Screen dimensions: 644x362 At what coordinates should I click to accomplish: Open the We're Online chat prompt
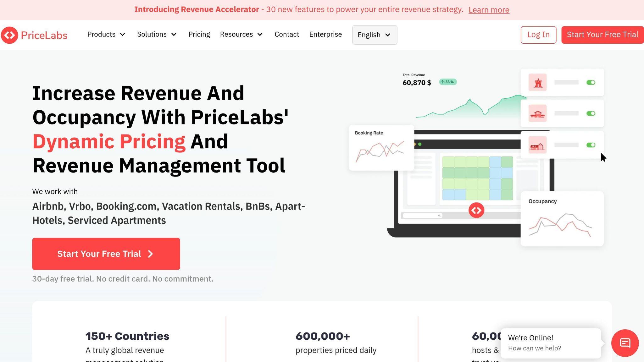551,343
